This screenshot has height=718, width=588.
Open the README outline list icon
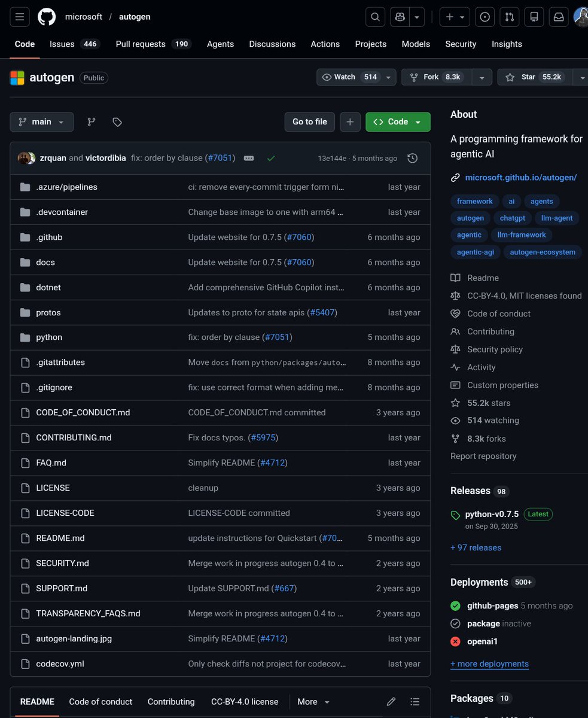click(x=415, y=702)
